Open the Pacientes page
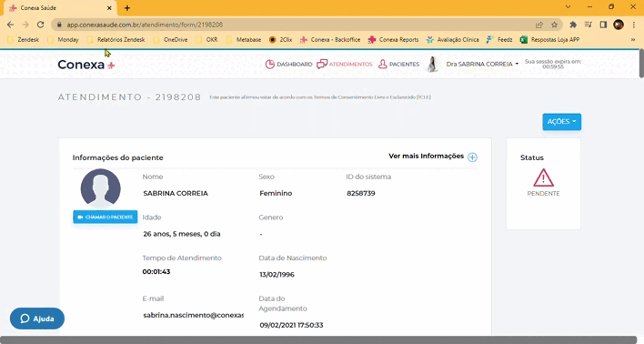Screen dimensions: 644x344 [x=398, y=64]
